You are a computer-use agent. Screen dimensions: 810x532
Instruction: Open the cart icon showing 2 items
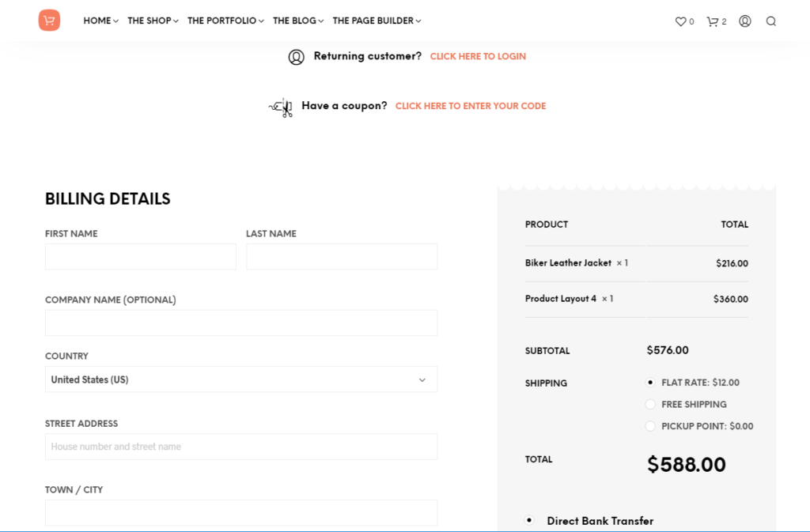click(x=713, y=21)
